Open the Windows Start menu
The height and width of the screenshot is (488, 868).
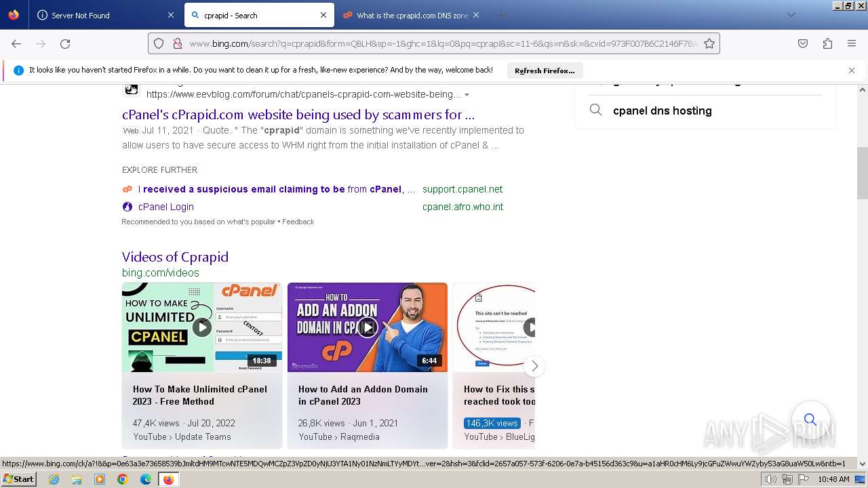[x=19, y=479]
